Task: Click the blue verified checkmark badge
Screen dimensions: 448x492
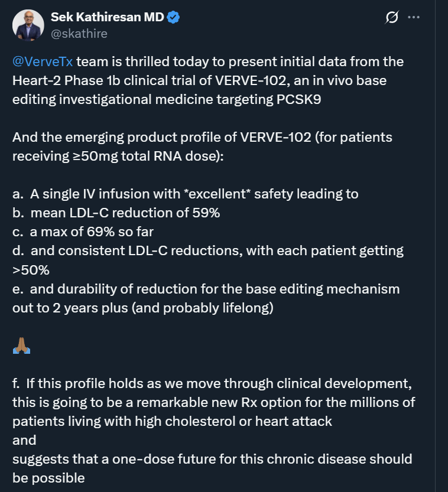Action: [173, 18]
